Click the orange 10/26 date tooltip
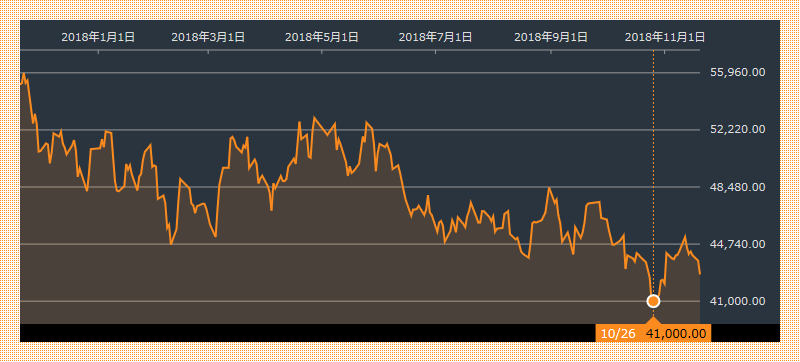The image size is (800, 362). point(618,333)
